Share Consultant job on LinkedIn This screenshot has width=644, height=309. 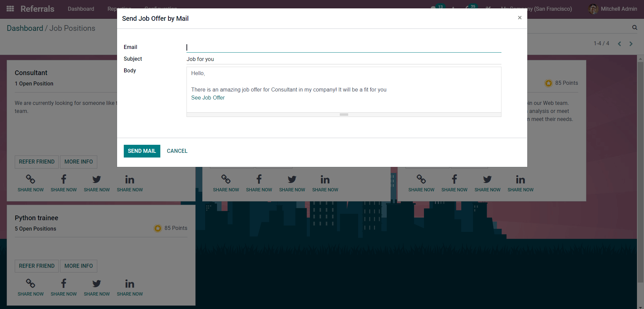[x=130, y=179]
